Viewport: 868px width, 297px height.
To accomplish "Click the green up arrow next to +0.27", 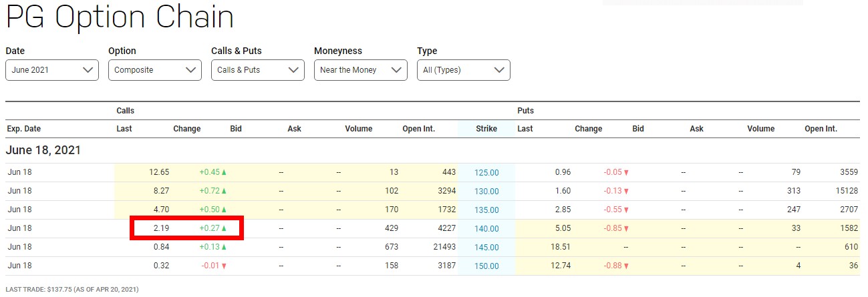I will coord(224,228).
